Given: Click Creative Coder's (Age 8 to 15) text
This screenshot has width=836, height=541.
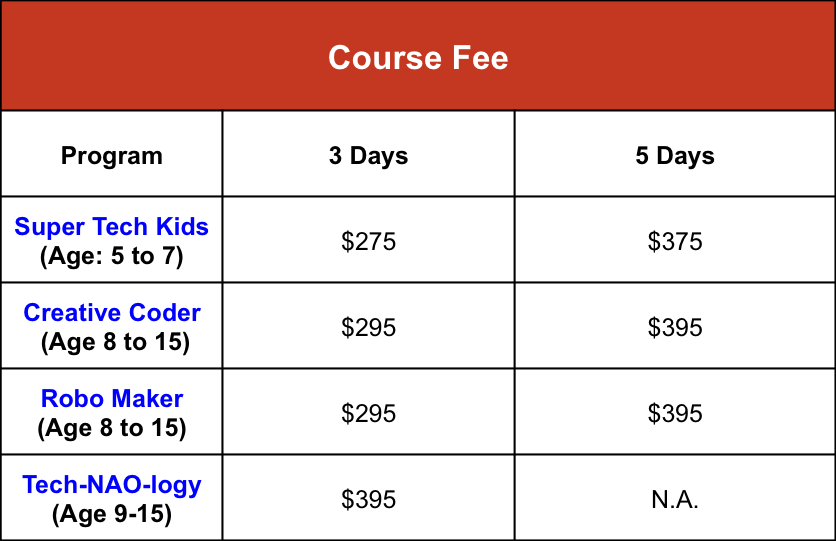Looking at the screenshot, I should [115, 342].
